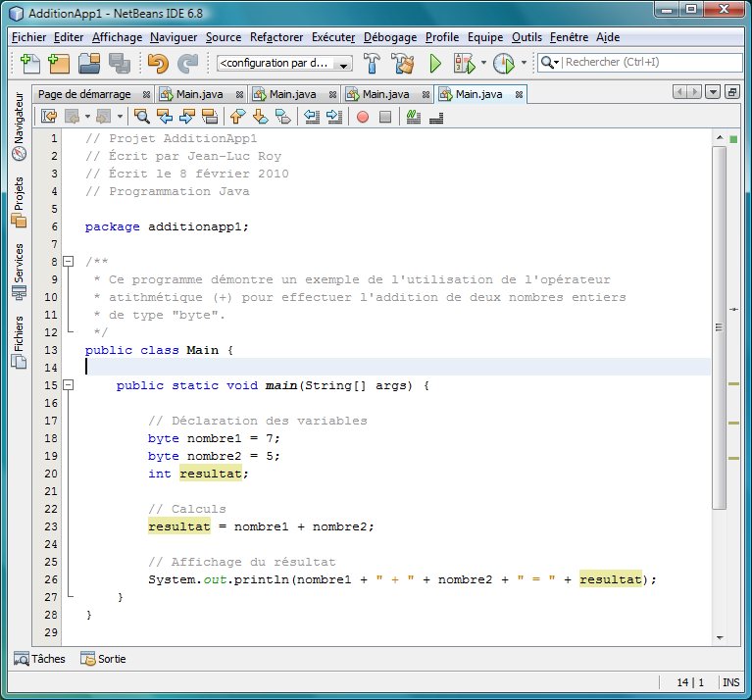
Task: Click the editor Back navigation icon
Action: 72,117
